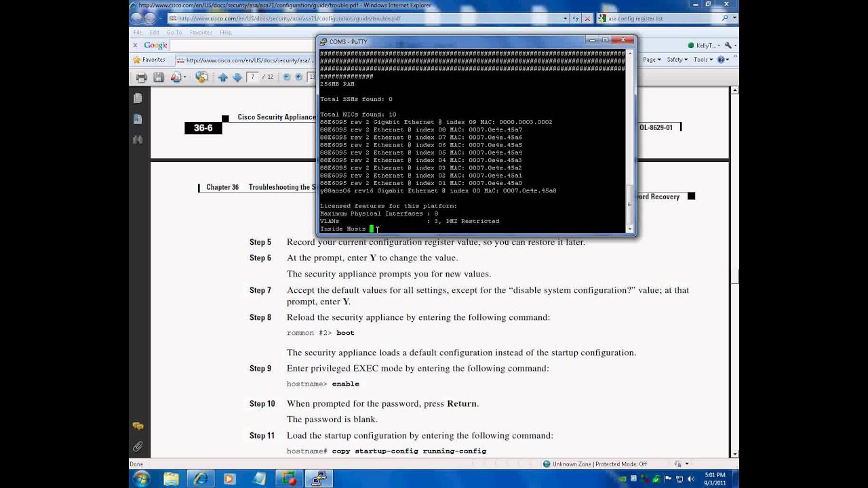
Task: Click the search box with asa config register list
Action: click(x=658, y=18)
